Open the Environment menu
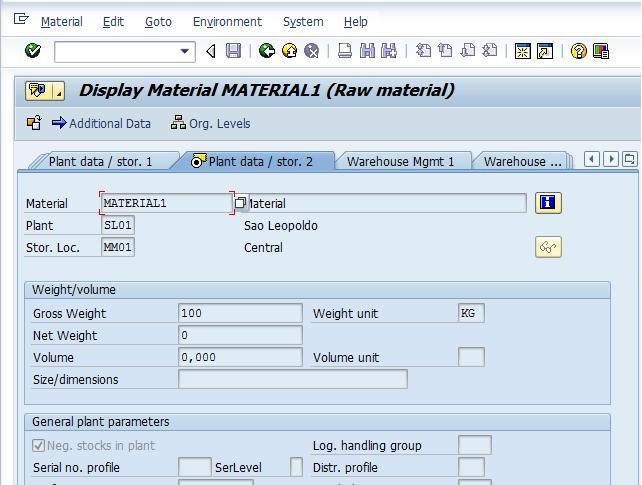 pyautogui.click(x=227, y=21)
